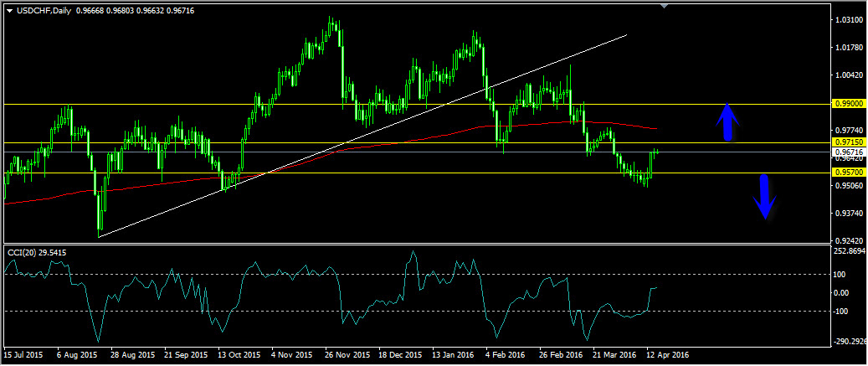Click the current price tag 0.96716
868x366 pixels.
tap(848, 152)
